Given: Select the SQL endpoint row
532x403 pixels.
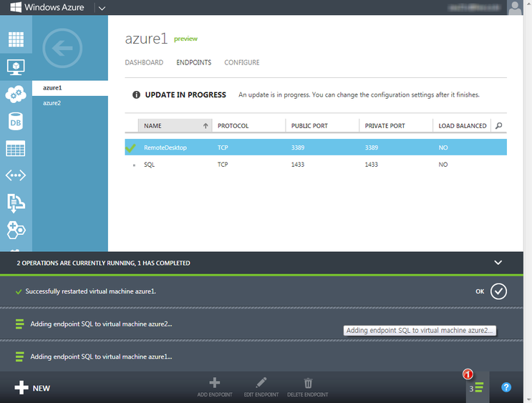Looking at the screenshot, I should (x=316, y=165).
